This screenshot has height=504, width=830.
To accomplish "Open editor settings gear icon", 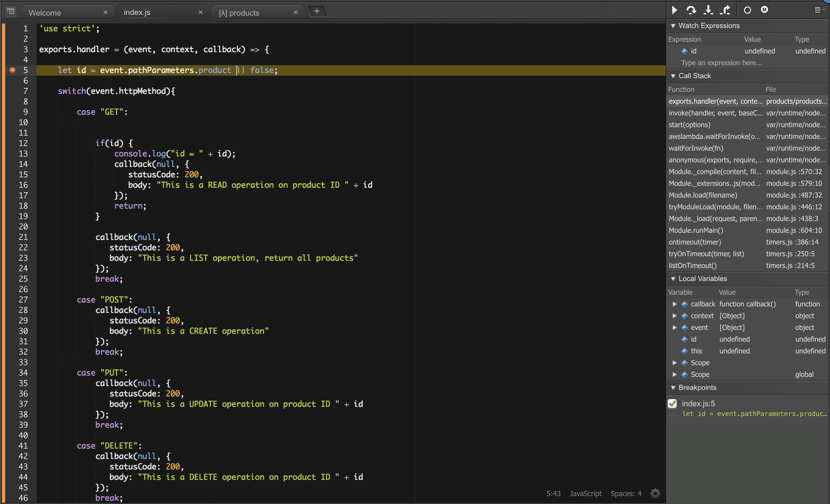I will pyautogui.click(x=655, y=494).
